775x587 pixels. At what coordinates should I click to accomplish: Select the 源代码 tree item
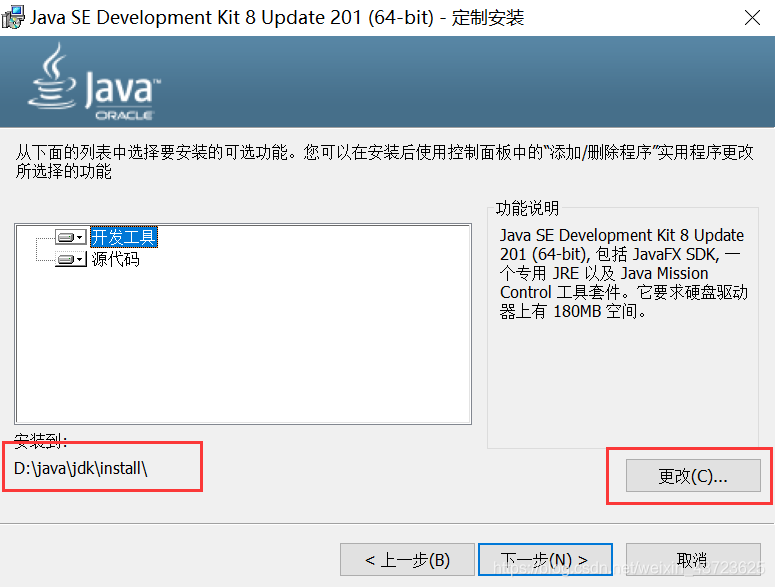point(116,259)
